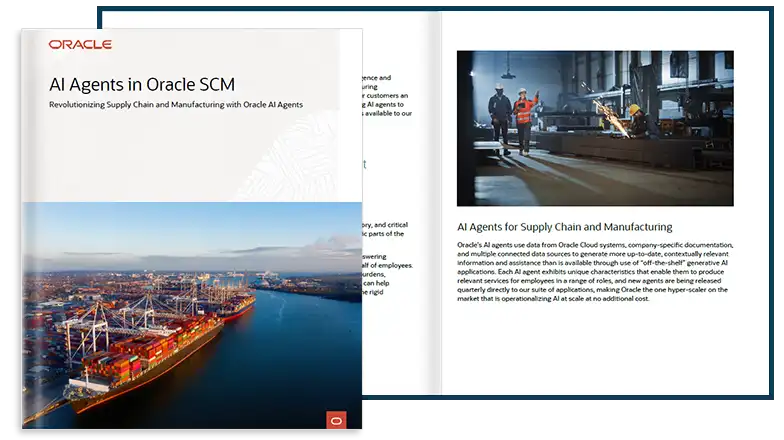Screen dimensions: 784x440
Task: Click the 'AI Agents in Oracle SCM' title
Action: pos(142,84)
